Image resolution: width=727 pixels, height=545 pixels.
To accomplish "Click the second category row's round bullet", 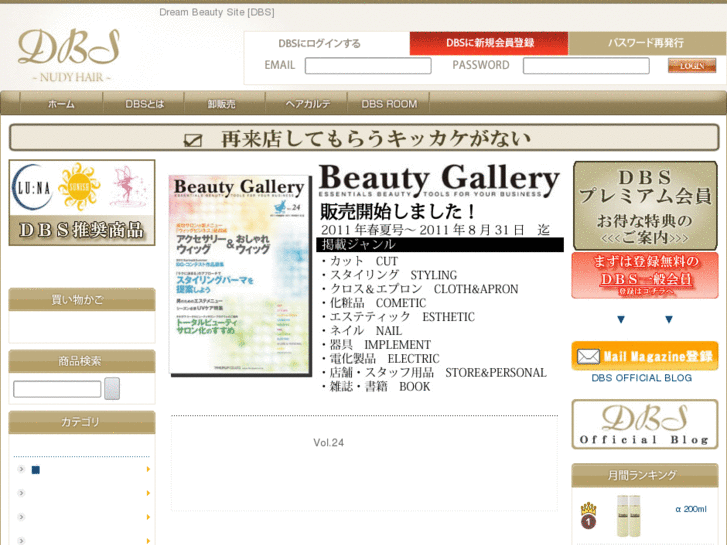I will 21,493.
